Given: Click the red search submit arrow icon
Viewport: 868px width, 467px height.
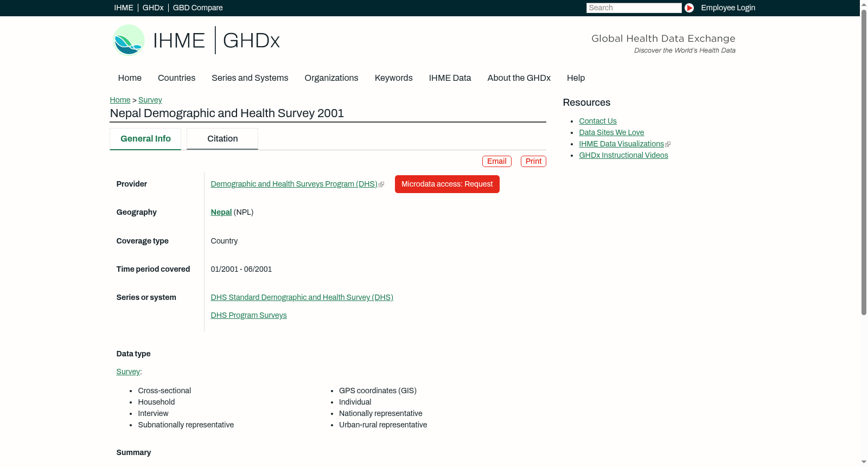Looking at the screenshot, I should (689, 8).
